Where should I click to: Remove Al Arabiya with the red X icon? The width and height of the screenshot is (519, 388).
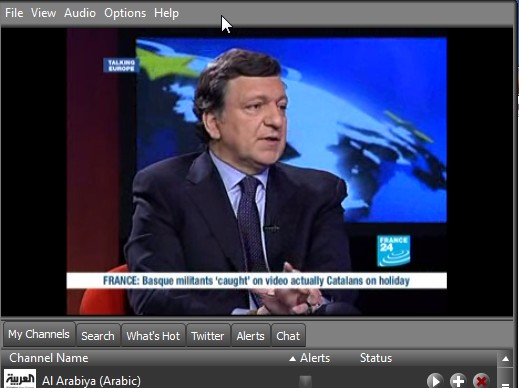[481, 381]
